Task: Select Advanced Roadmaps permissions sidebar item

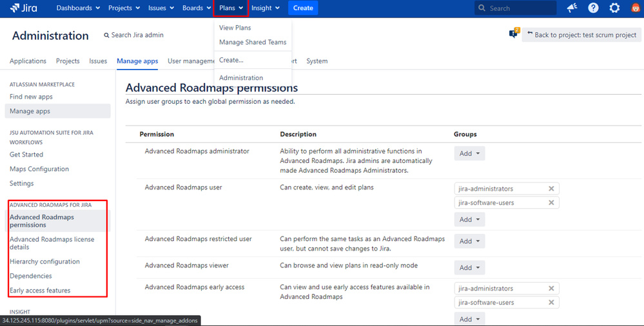Action: point(57,221)
